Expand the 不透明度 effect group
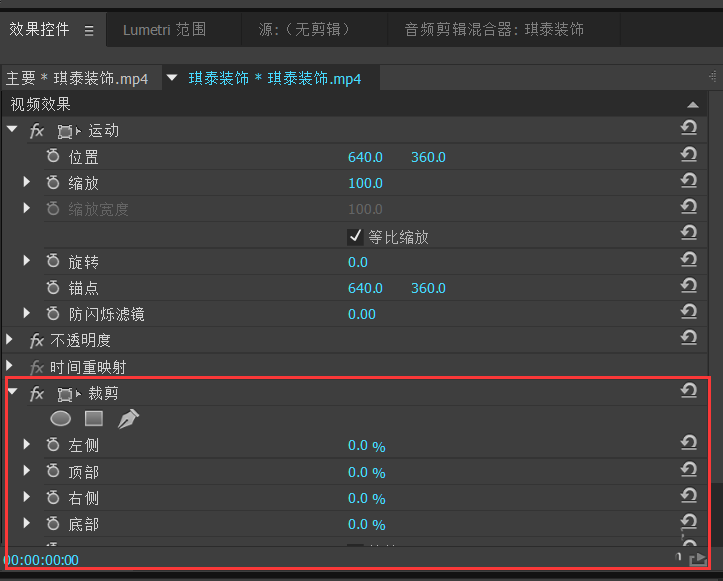The image size is (723, 581). [9, 340]
